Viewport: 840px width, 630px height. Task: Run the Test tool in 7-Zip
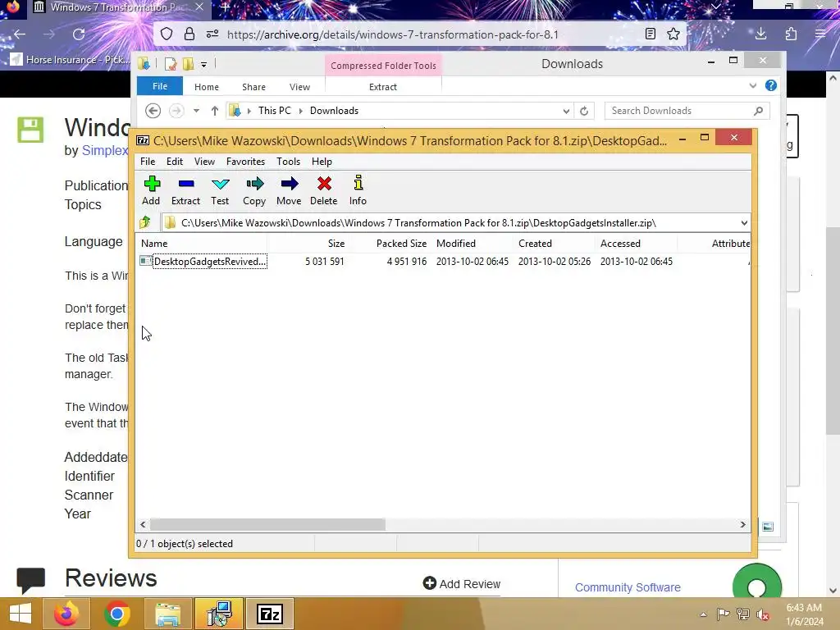(220, 190)
